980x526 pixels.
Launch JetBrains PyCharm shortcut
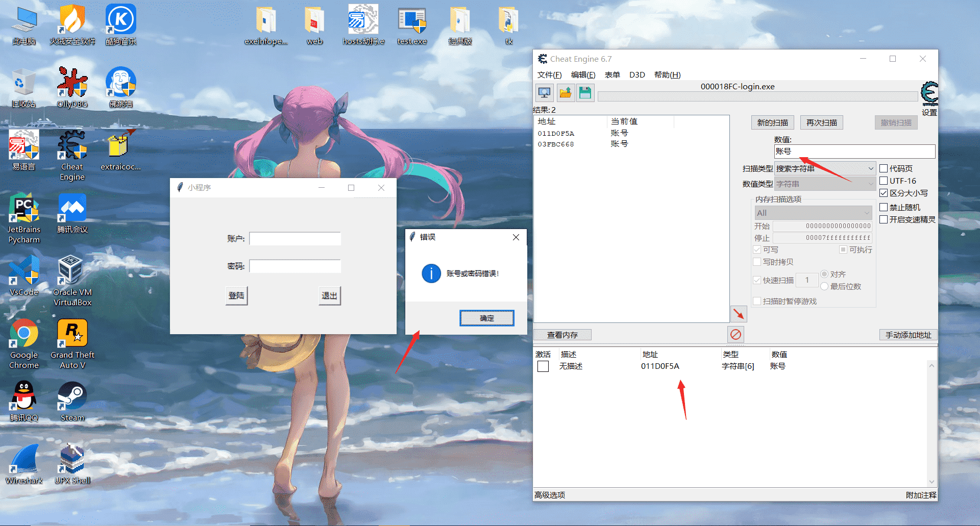point(24,219)
